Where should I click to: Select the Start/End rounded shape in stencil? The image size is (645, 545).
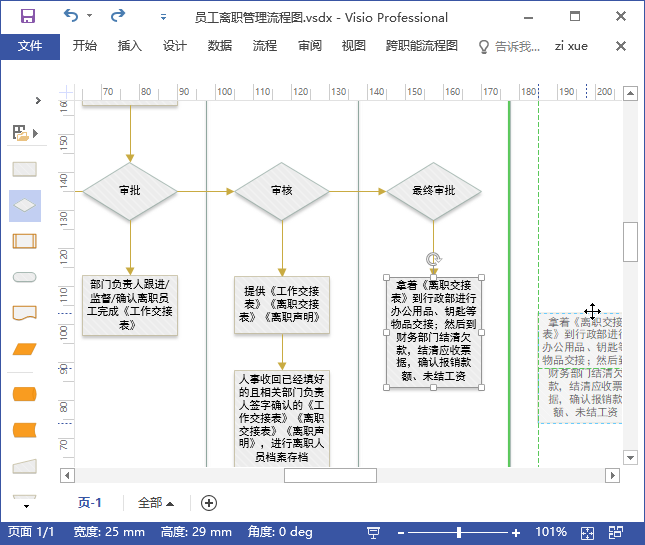(25, 277)
